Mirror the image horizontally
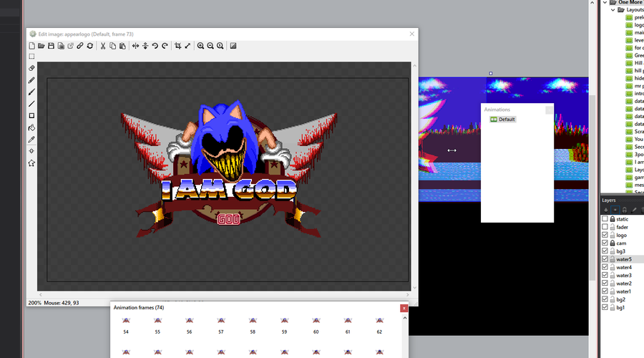Viewport: 644px width, 358px height. pyautogui.click(x=135, y=46)
